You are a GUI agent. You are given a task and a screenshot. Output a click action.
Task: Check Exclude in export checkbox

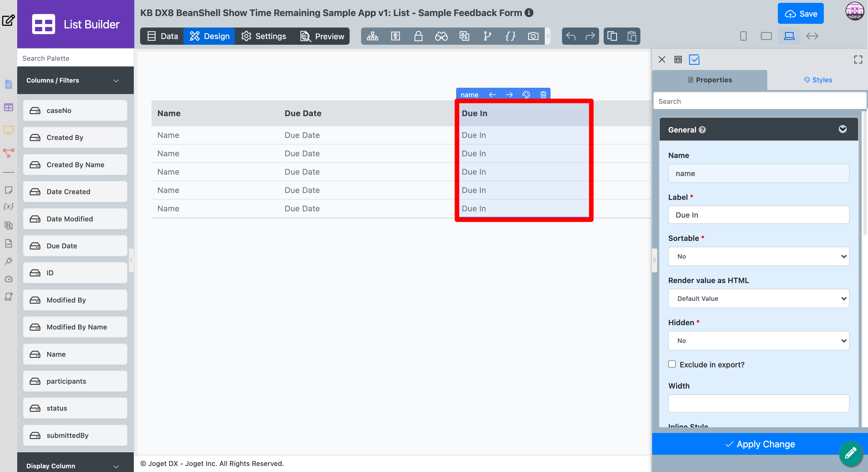click(x=672, y=364)
